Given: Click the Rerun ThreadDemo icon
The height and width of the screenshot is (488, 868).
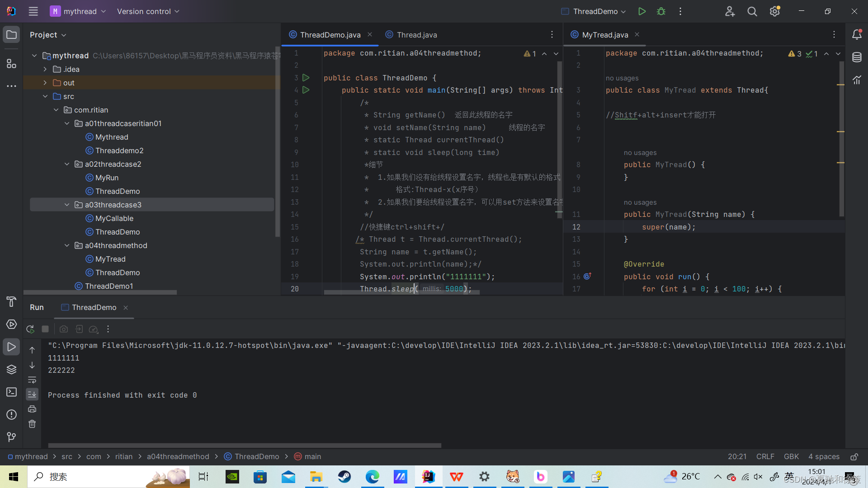Looking at the screenshot, I should point(30,329).
